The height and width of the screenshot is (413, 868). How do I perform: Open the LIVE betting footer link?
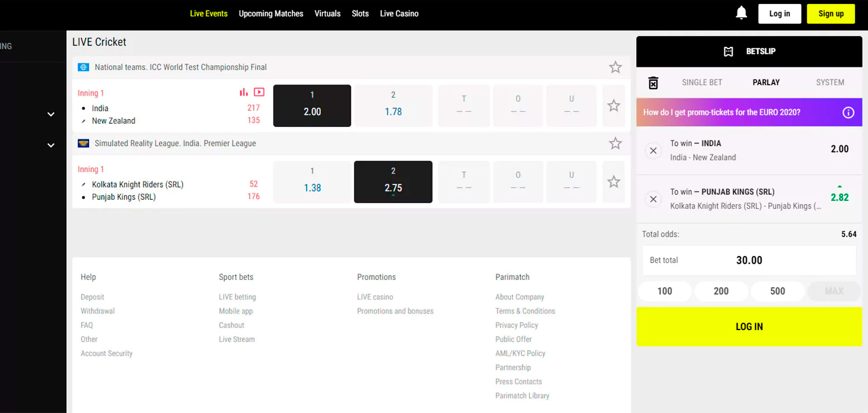[237, 297]
